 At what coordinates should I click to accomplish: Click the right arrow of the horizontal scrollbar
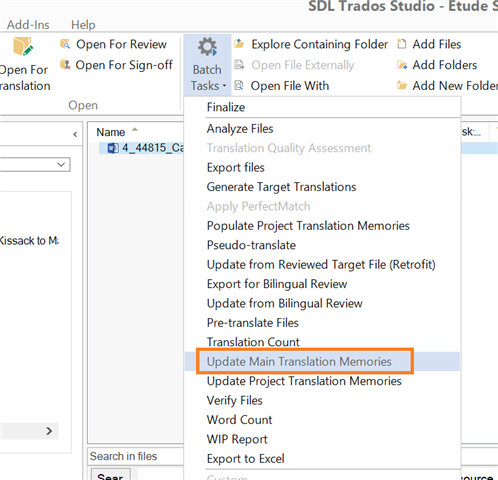click(49, 431)
